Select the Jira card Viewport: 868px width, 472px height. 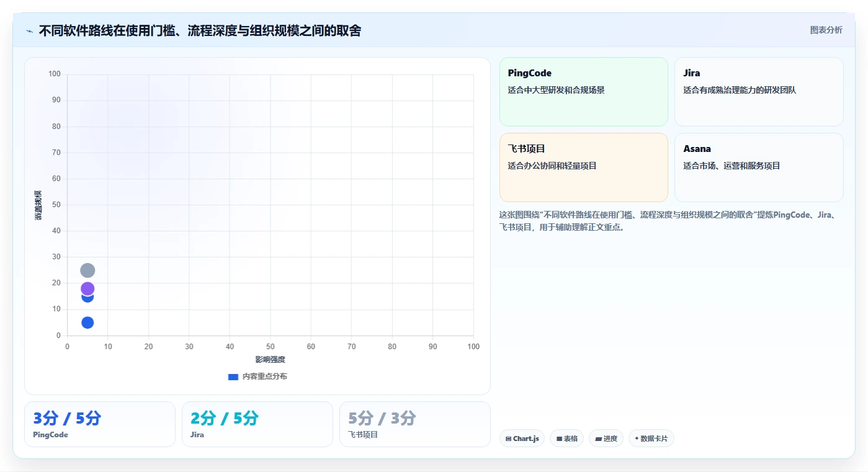click(759, 92)
